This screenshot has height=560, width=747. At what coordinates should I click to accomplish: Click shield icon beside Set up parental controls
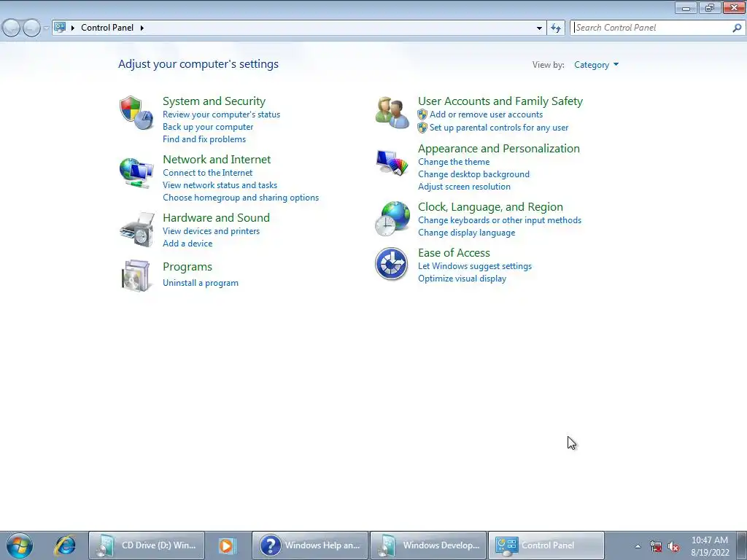[x=422, y=128]
